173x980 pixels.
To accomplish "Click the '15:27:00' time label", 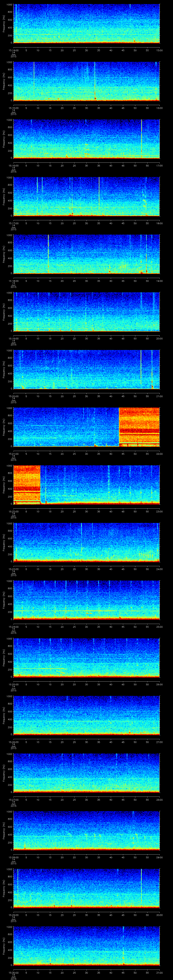I will point(13,800).
